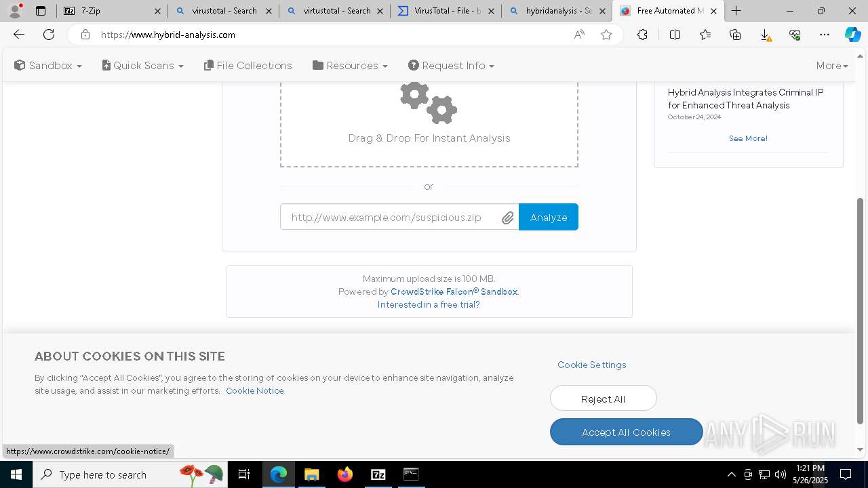Screen dimensions: 868x488
Task: Open the Copilot sidebar icon
Action: [x=852, y=35]
